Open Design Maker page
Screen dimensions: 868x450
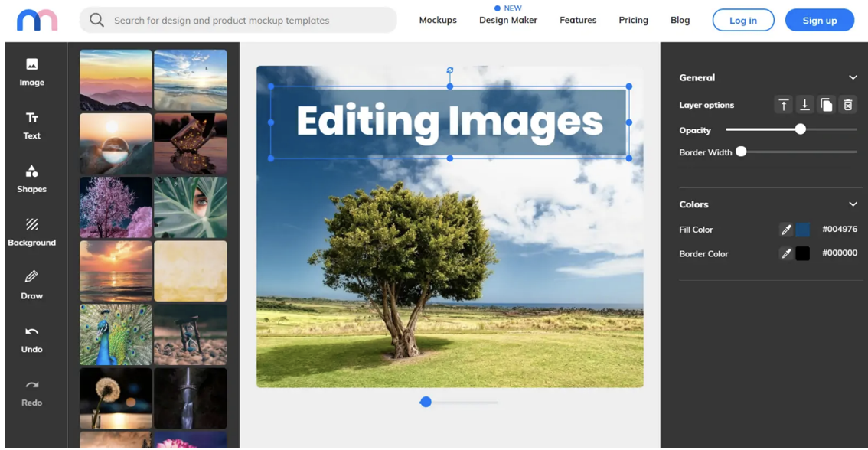(x=508, y=20)
